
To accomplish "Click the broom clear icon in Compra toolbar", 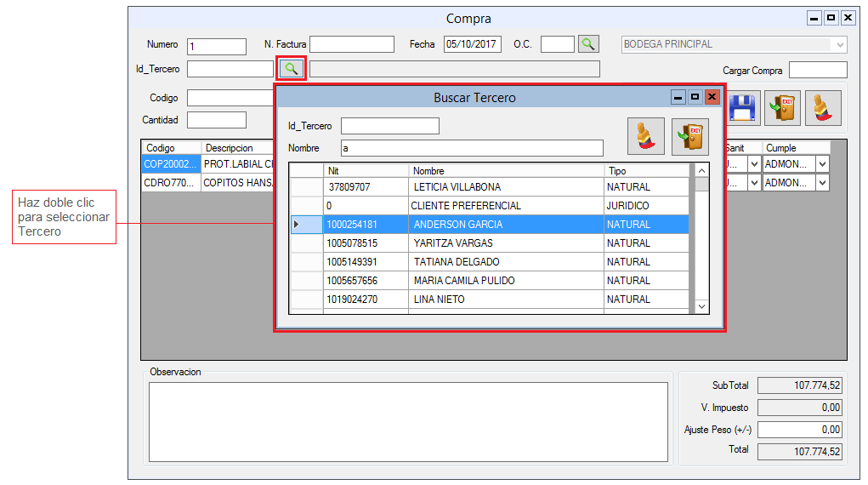I will 822,108.
